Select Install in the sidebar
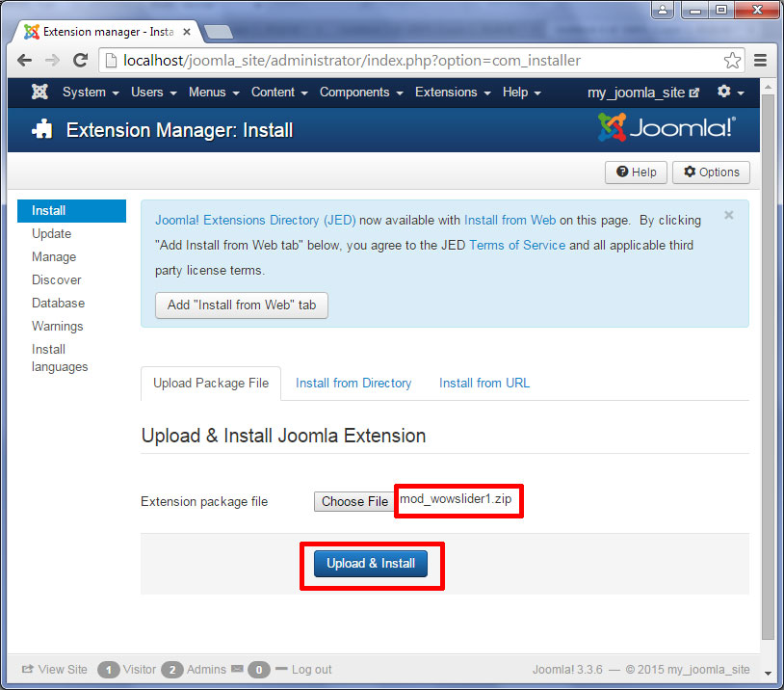The width and height of the screenshot is (784, 690). click(x=71, y=211)
